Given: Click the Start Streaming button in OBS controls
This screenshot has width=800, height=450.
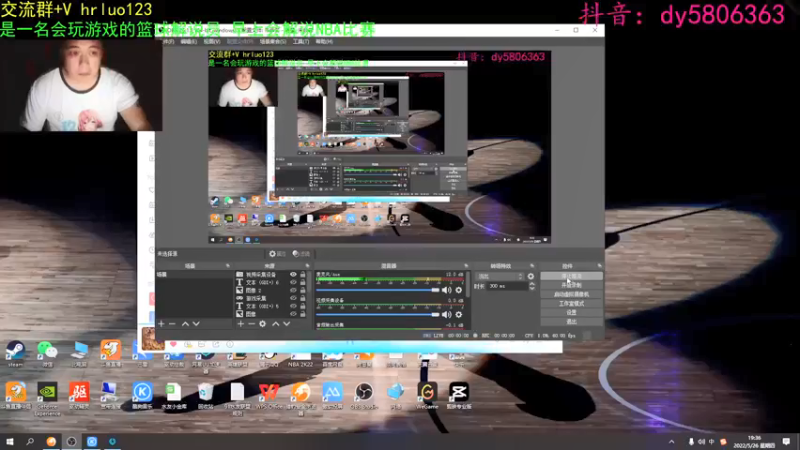Looking at the screenshot, I should (571, 276).
